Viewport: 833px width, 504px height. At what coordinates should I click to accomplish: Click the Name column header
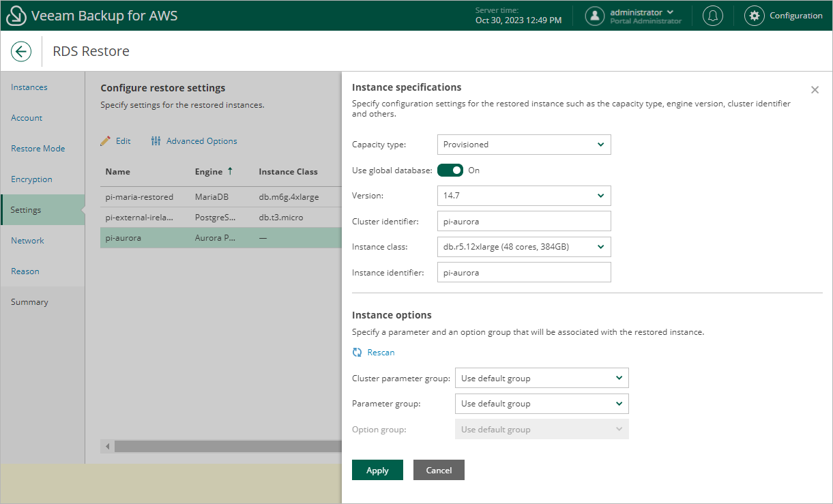[117, 172]
